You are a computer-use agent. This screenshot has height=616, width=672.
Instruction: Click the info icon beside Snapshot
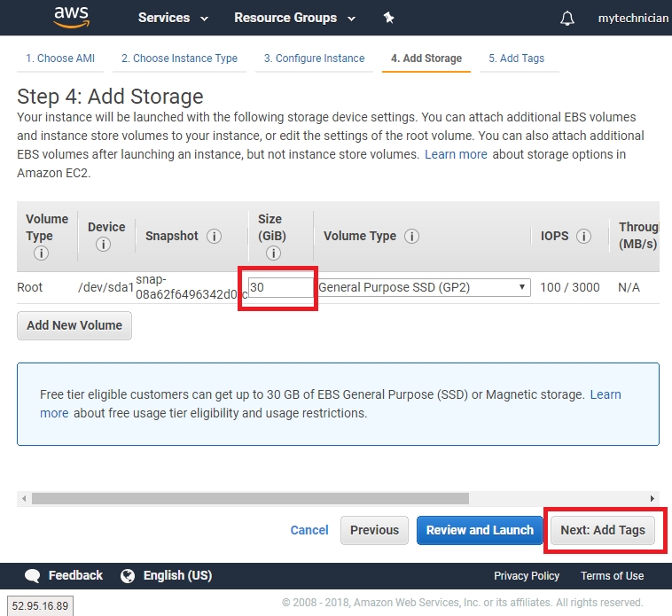click(x=214, y=237)
